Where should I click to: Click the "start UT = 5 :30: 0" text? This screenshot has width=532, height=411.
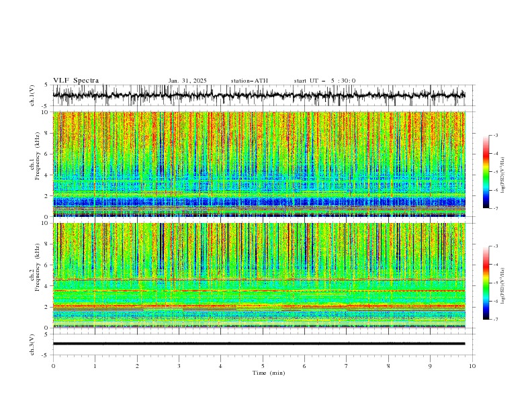tap(324, 81)
